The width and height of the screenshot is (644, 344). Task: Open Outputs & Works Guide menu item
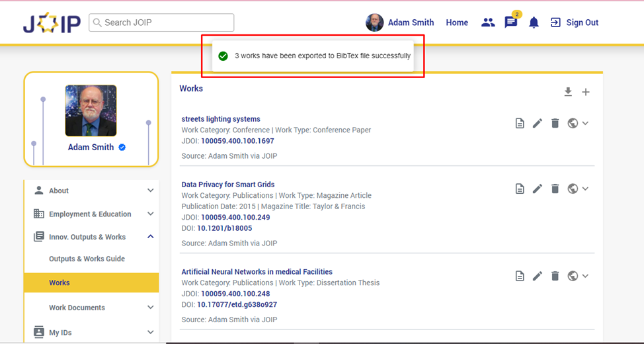(x=87, y=259)
